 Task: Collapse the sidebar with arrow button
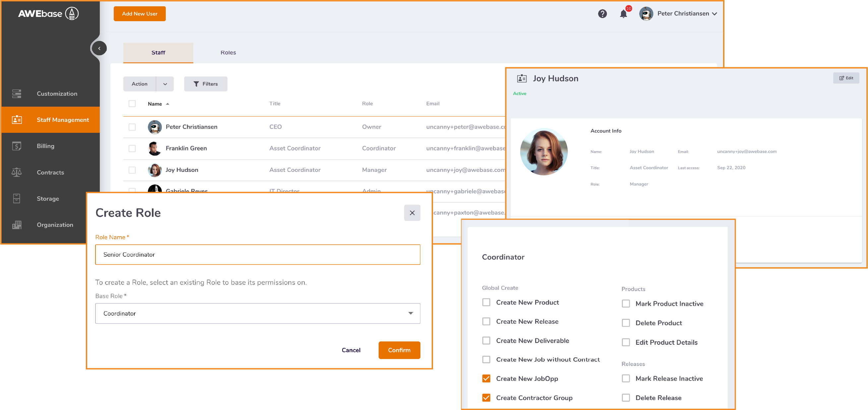pyautogui.click(x=99, y=48)
